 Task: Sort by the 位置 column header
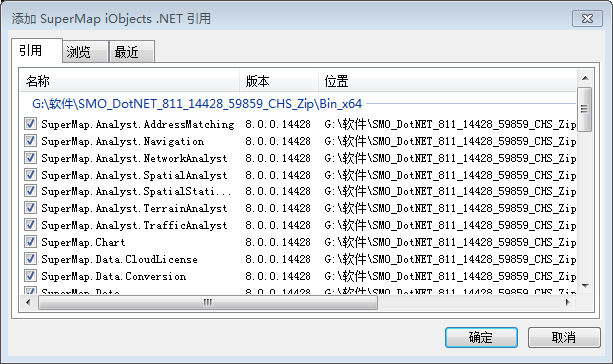(447, 81)
